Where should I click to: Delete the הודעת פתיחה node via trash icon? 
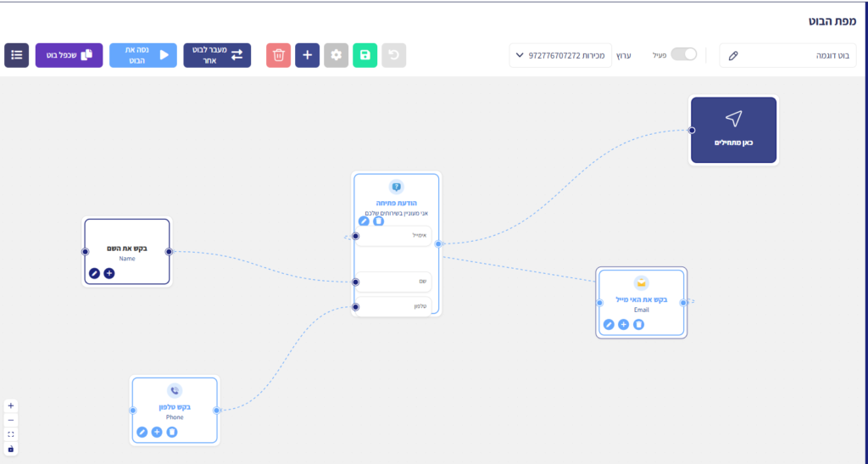379,221
